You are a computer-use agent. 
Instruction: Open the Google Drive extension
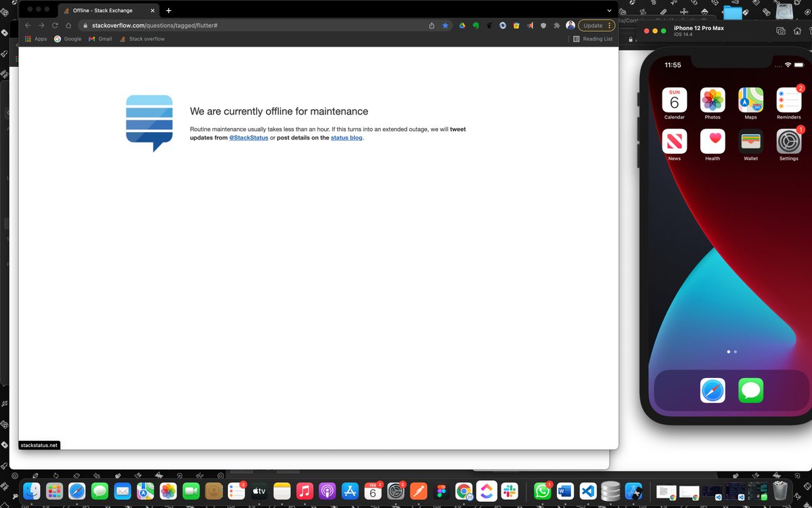463,25
